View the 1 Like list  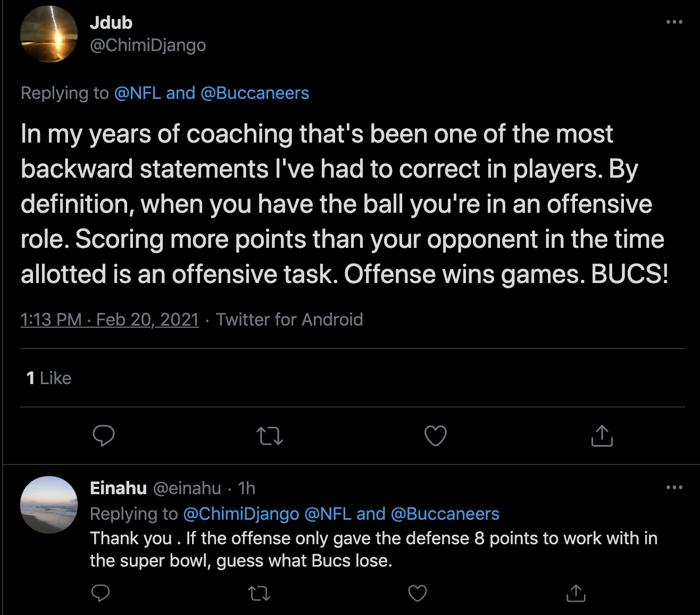49,378
